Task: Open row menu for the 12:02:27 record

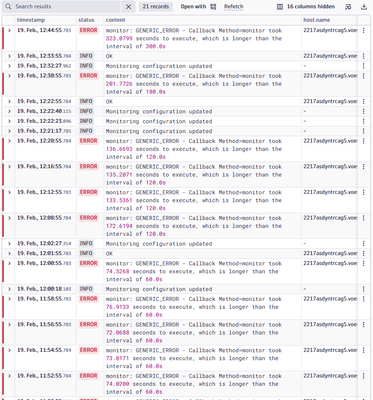Action: tap(363, 244)
